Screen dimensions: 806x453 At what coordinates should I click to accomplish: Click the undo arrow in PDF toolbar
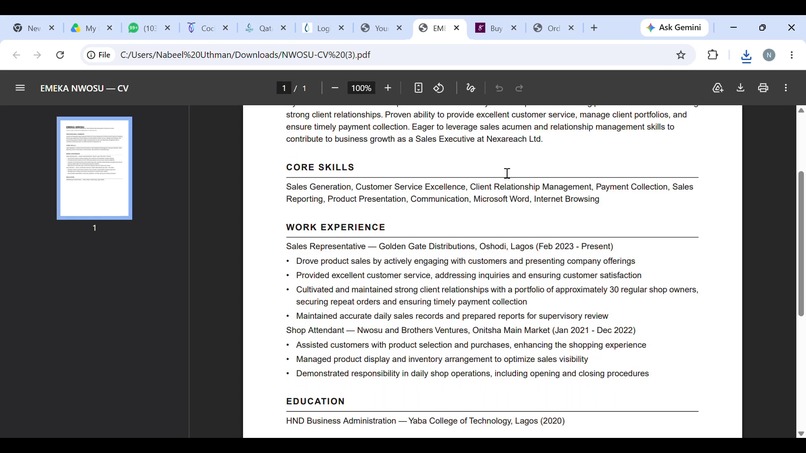point(499,88)
